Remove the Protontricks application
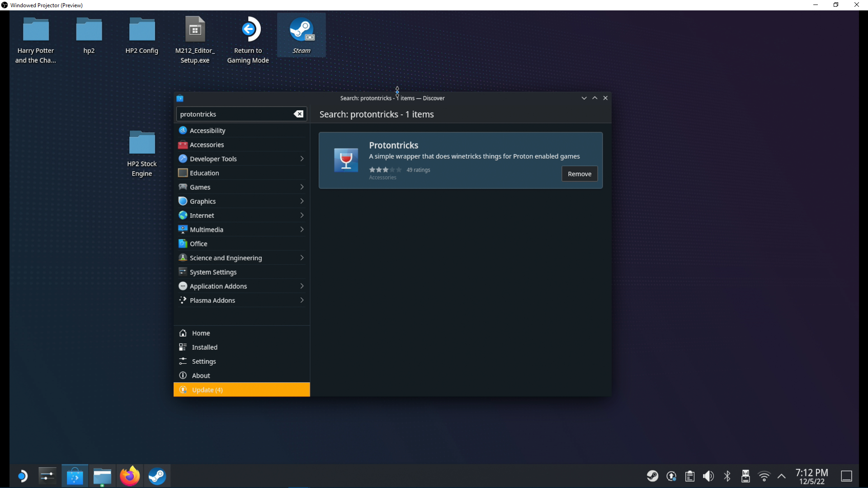 pyautogui.click(x=579, y=174)
